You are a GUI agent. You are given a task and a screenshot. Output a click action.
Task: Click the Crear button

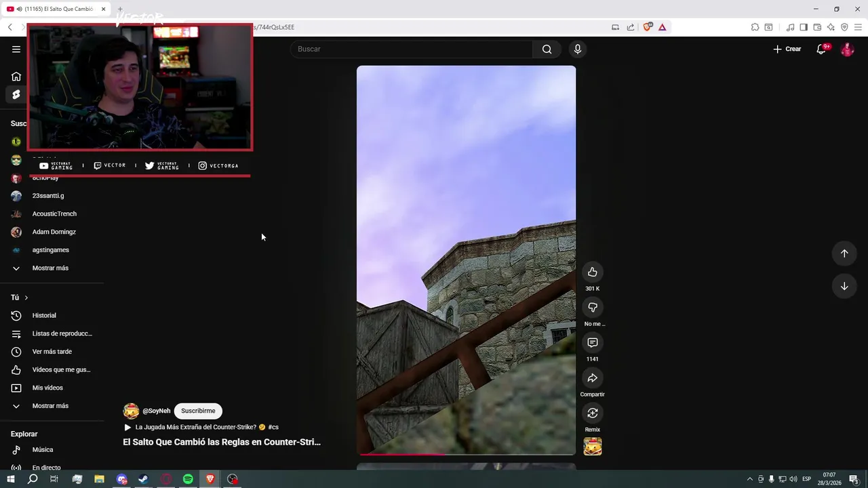coord(787,49)
